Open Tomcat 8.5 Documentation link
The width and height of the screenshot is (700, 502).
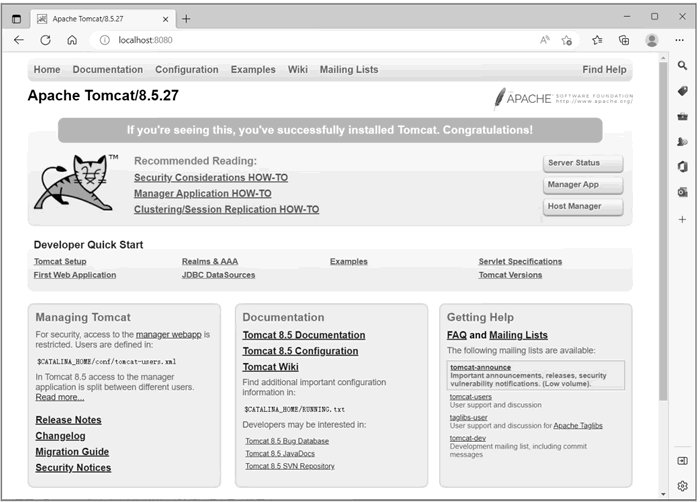[304, 335]
